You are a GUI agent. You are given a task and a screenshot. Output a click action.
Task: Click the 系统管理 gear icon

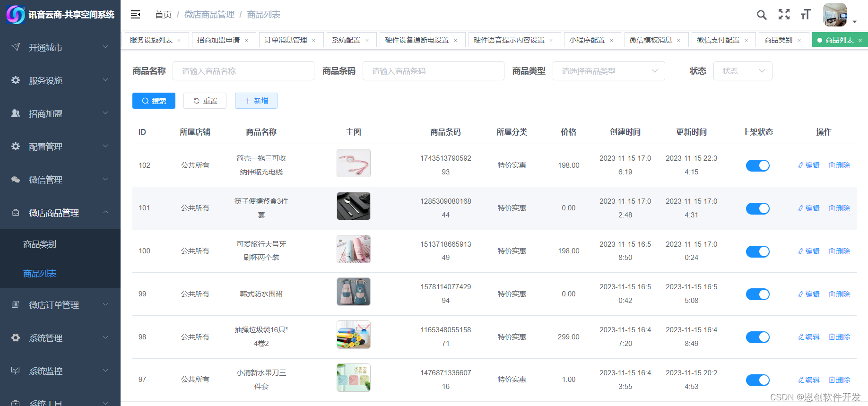pyautogui.click(x=16, y=338)
